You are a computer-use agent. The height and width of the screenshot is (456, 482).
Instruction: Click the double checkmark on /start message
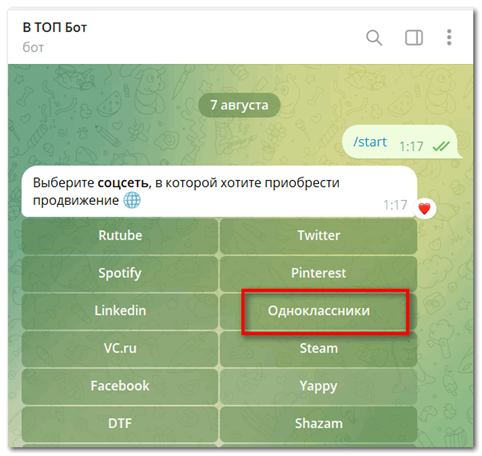pos(441,146)
